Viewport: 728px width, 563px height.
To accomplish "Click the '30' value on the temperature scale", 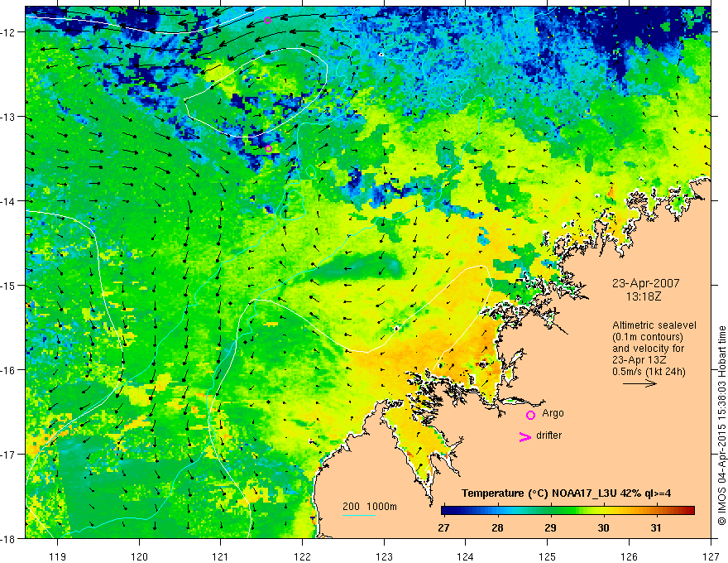I will pos(603,527).
